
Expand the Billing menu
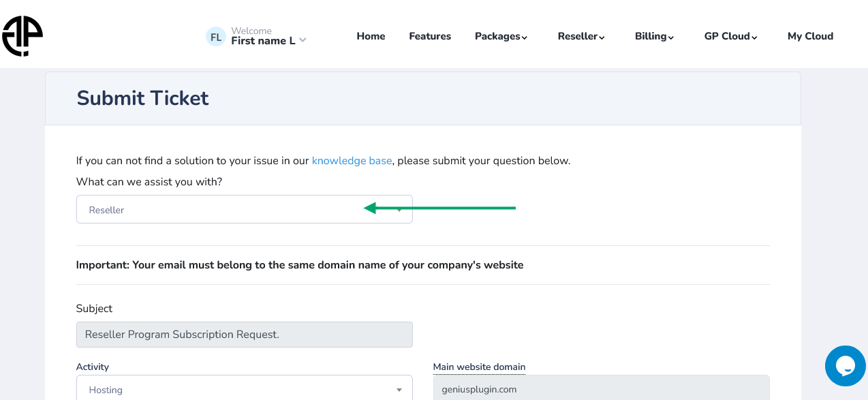click(x=654, y=36)
